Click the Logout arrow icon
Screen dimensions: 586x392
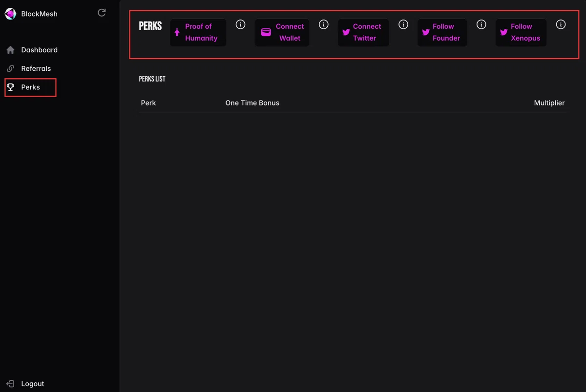tap(10, 384)
